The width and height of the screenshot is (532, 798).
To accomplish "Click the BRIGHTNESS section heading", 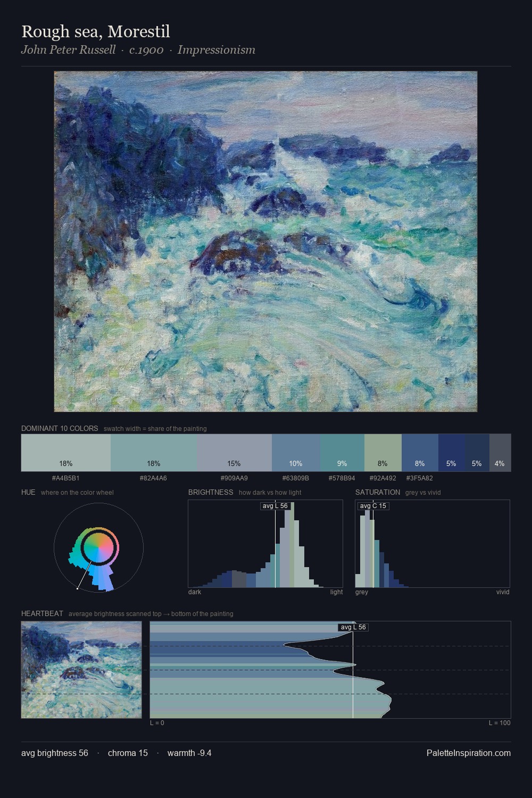I will coord(211,492).
